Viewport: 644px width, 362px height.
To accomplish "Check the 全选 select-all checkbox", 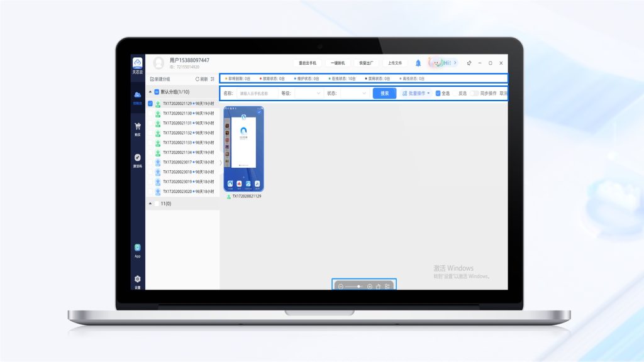I will click(x=438, y=93).
